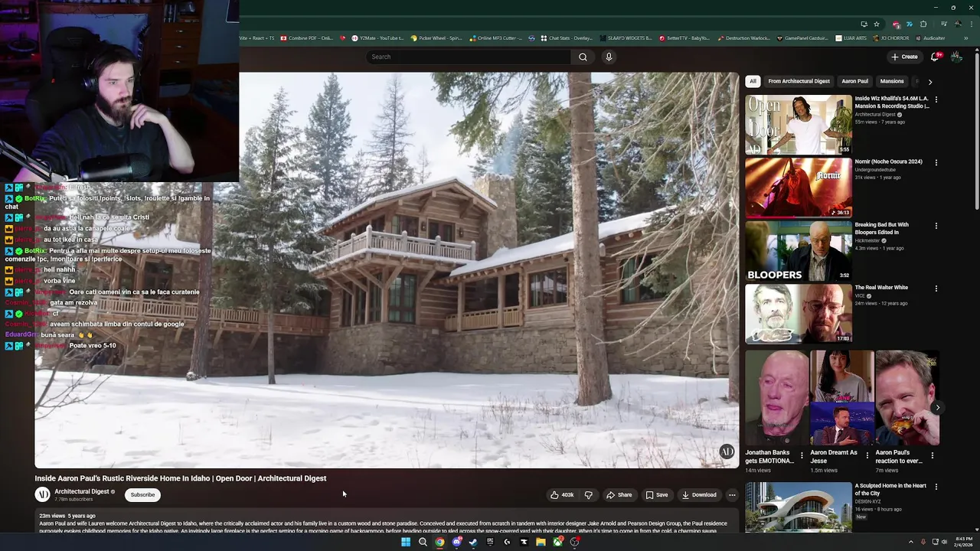Open the Jonathan Banks emotional short
The height and width of the screenshot is (551, 980).
point(777,398)
